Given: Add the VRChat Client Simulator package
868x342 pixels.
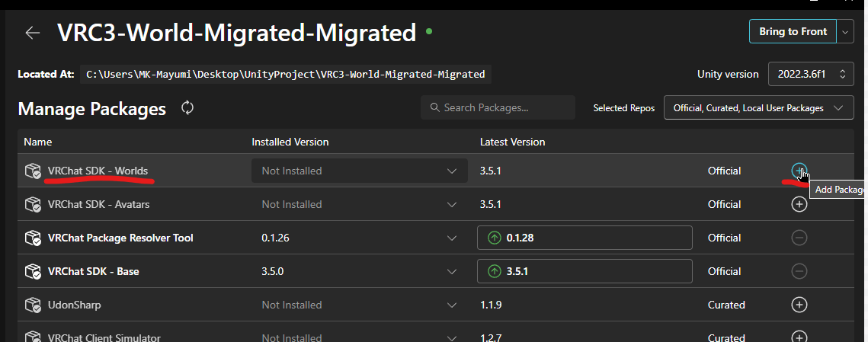Looking at the screenshot, I should tap(799, 337).
